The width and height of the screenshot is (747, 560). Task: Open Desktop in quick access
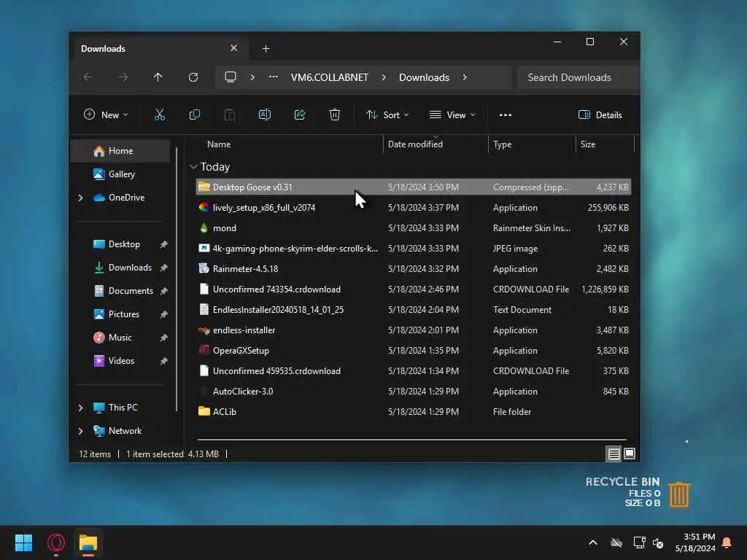124,244
